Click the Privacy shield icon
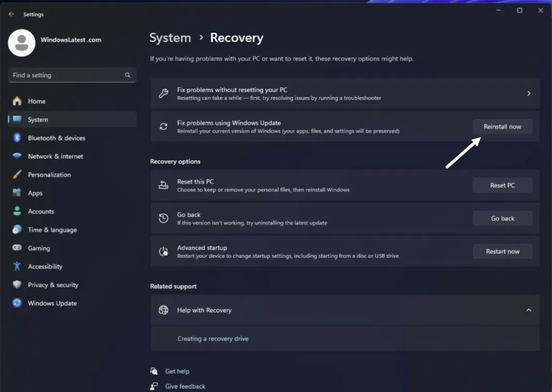Viewport: 552px width, 392px height. (x=17, y=284)
